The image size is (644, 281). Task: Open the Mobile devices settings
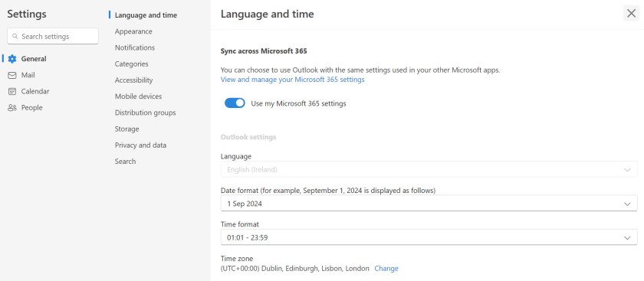pos(139,96)
